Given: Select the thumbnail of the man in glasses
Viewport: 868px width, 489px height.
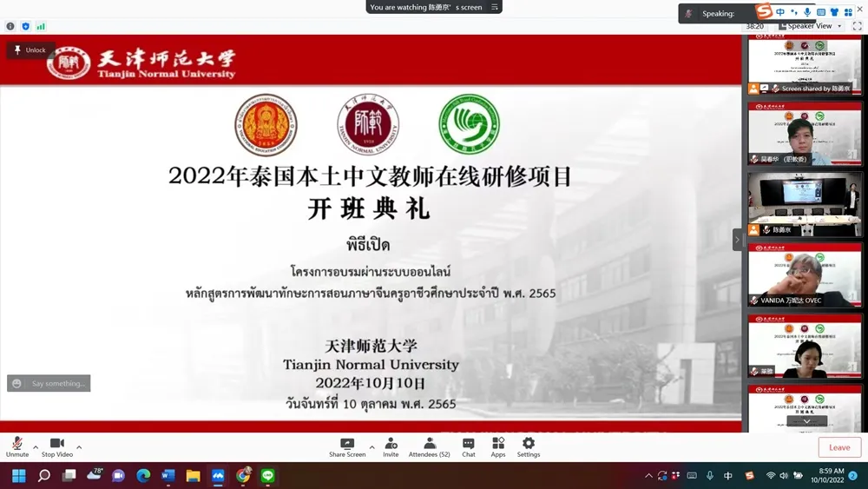Looking at the screenshot, I should 805,134.
